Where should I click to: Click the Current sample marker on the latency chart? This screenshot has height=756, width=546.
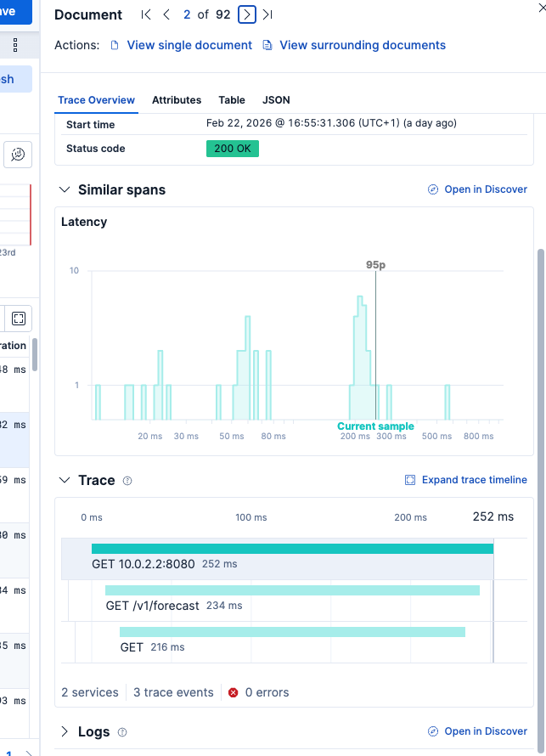point(374,426)
